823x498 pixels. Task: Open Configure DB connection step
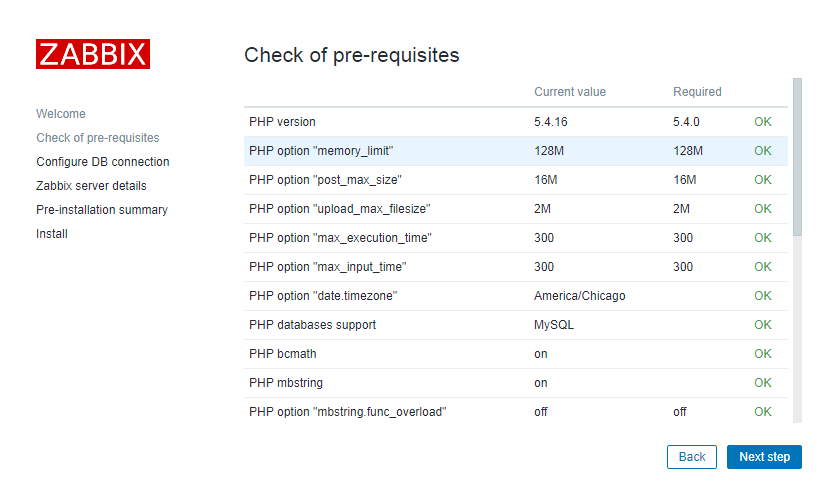click(103, 162)
